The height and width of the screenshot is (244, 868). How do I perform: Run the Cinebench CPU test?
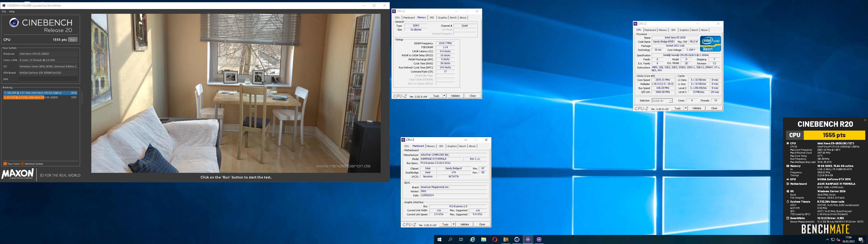click(x=73, y=40)
